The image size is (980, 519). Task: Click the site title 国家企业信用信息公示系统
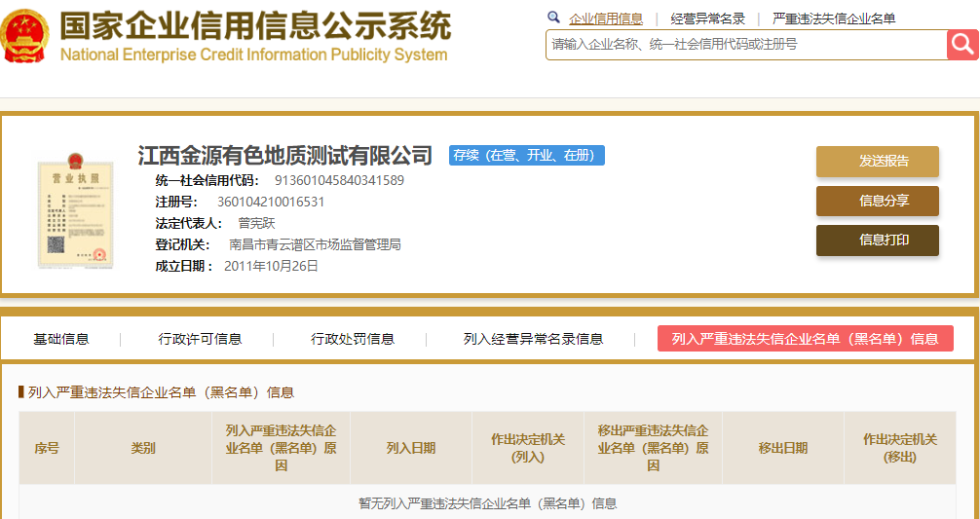coord(255,26)
